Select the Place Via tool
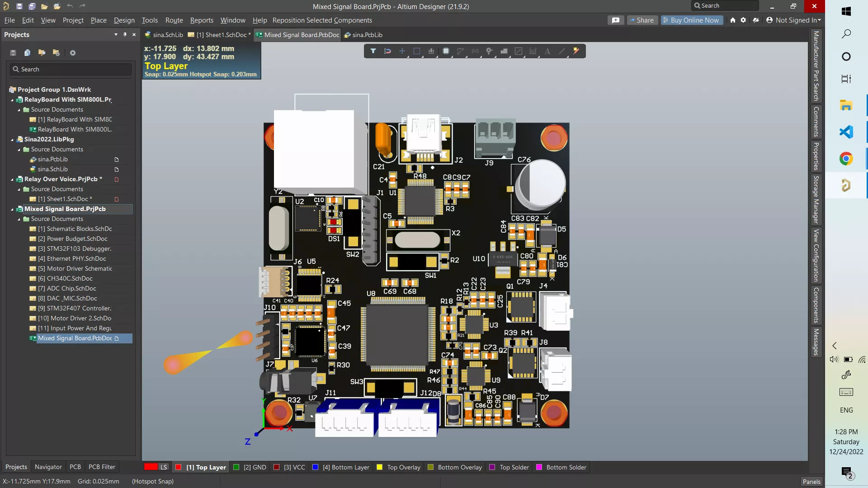Viewport: 868px width, 488px height. point(489,51)
